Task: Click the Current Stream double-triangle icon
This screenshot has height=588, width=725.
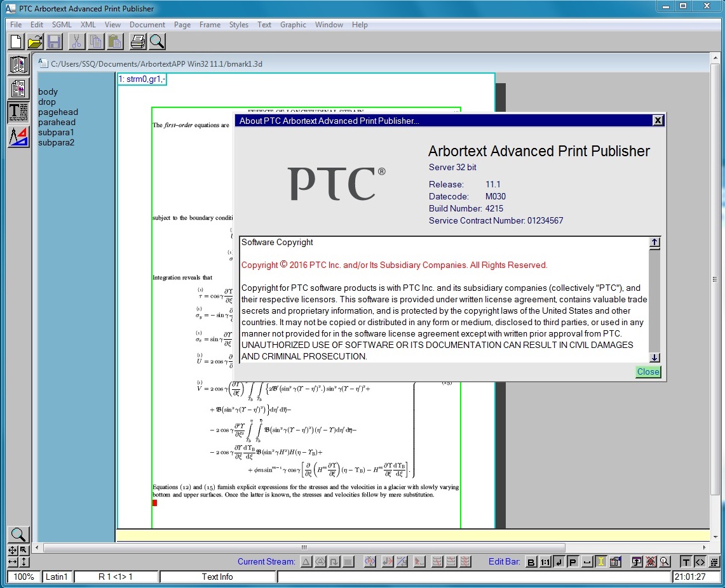Action: pyautogui.click(x=320, y=562)
